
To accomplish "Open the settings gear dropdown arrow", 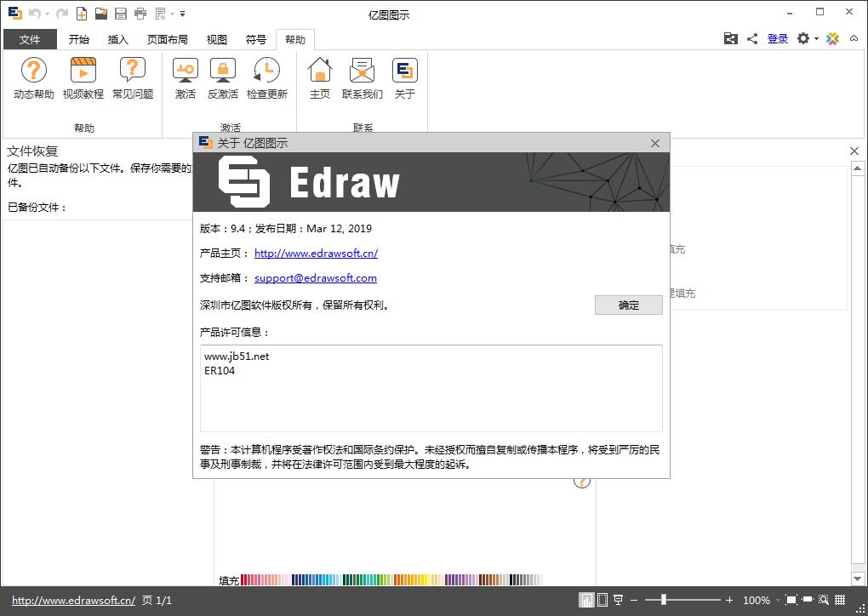I will pyautogui.click(x=816, y=39).
